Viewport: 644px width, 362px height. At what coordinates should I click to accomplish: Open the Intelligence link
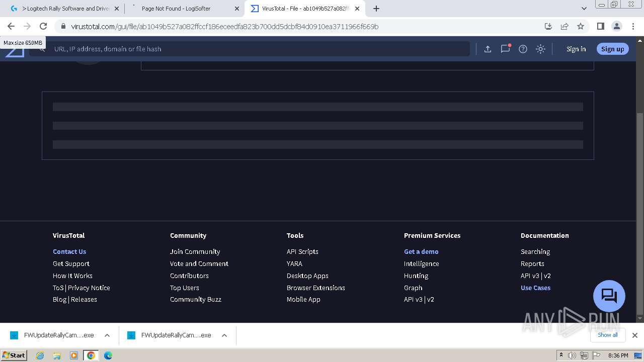[421, 263]
